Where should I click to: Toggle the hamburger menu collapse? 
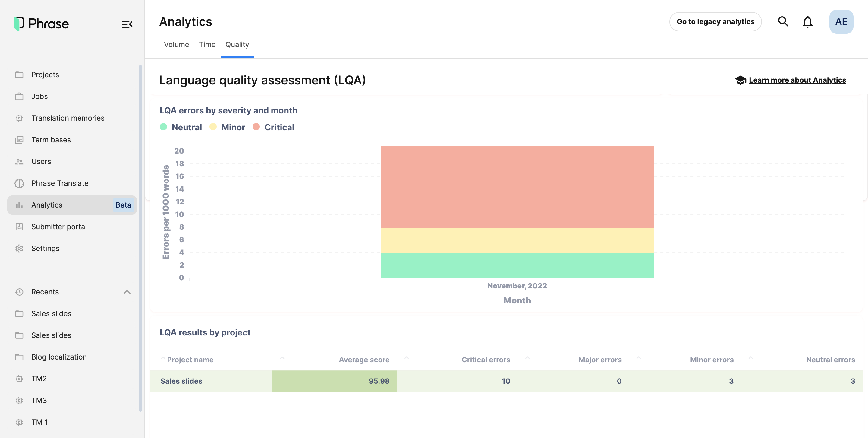[127, 24]
